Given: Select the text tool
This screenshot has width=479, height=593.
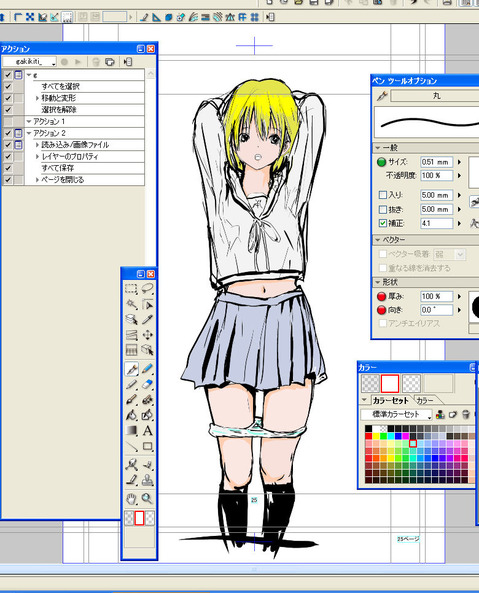Looking at the screenshot, I should point(147,431).
